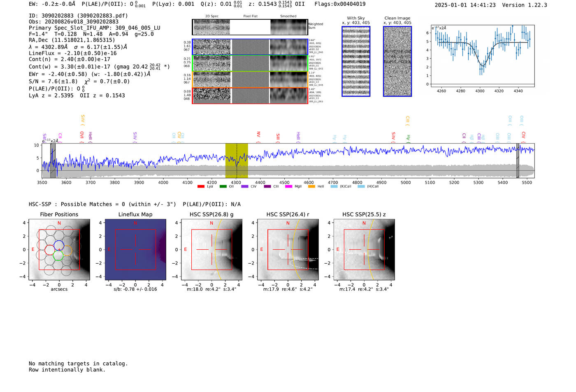The height and width of the screenshot is (392, 576).
Task: Select the orange-bordered 2D fiber spectrum row
Action: tap(250, 79)
